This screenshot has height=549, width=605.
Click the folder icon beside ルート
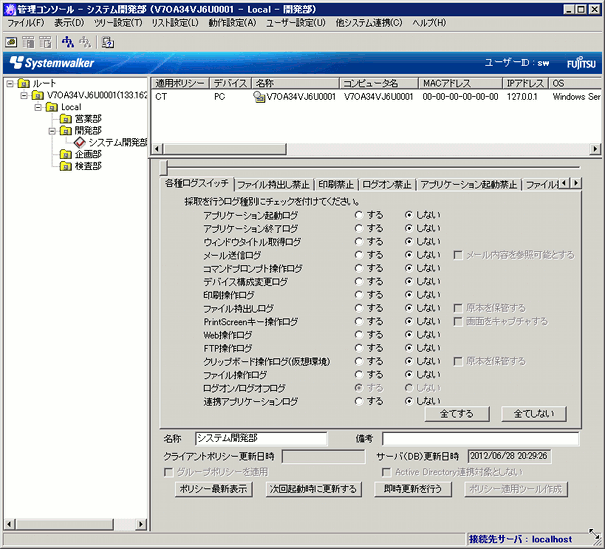point(24,83)
